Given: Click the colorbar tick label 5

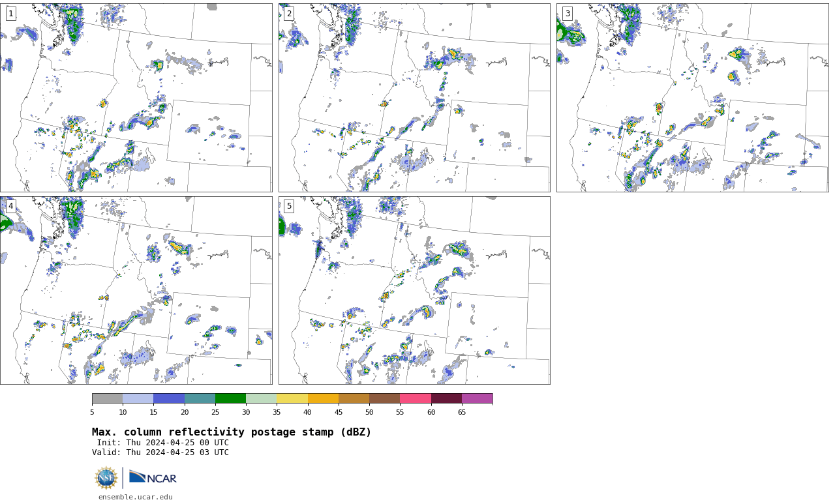Looking at the screenshot, I should [x=92, y=412].
